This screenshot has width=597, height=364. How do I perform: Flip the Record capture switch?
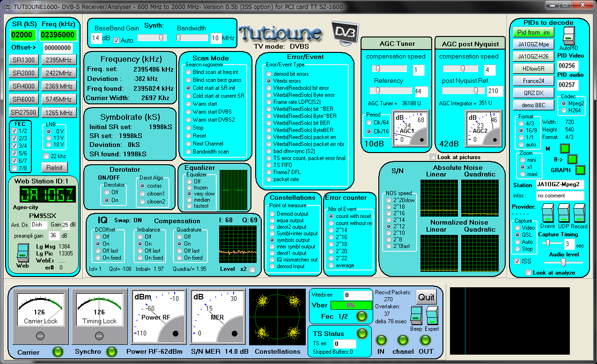(x=580, y=213)
